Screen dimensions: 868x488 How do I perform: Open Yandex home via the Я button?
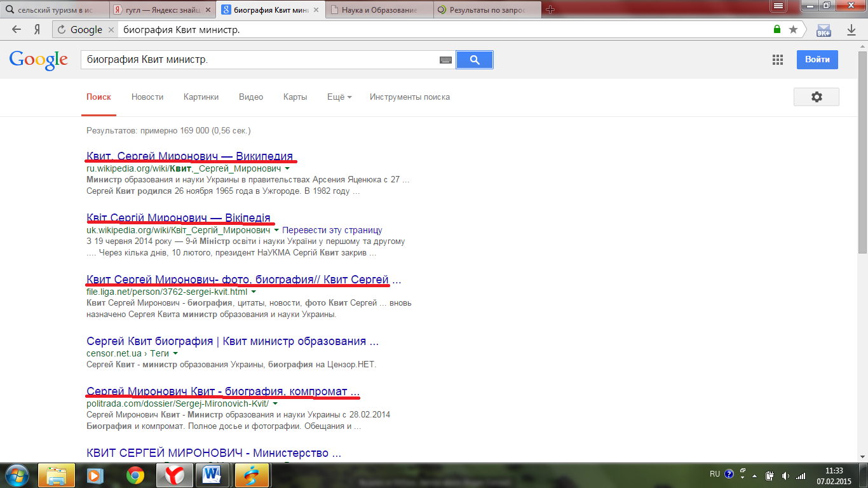[x=37, y=29]
